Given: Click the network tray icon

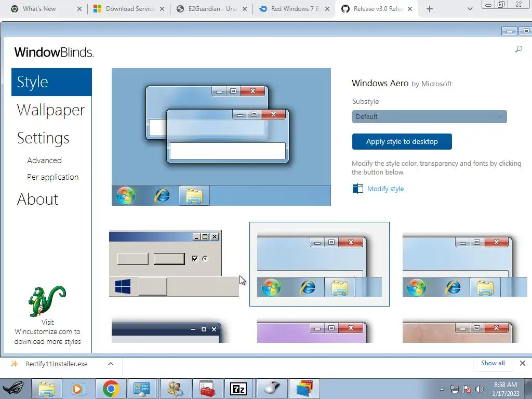Looking at the screenshot, I should pyautogui.click(x=454, y=389).
